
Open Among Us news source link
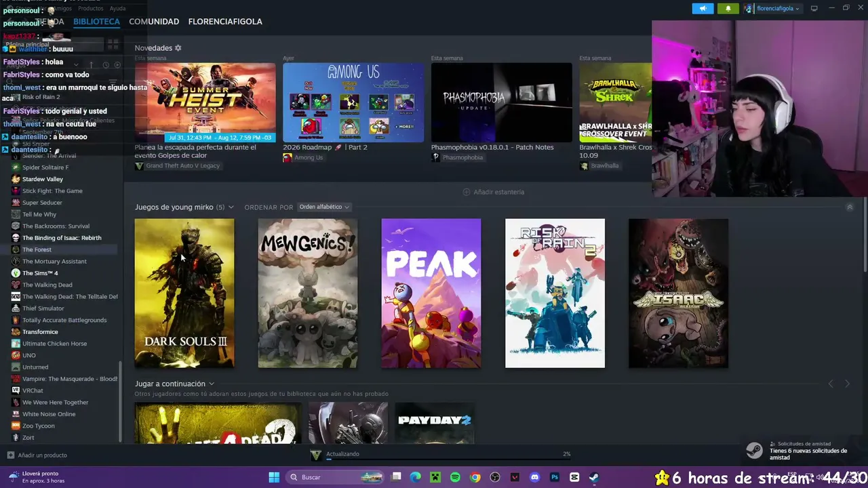coord(303,158)
